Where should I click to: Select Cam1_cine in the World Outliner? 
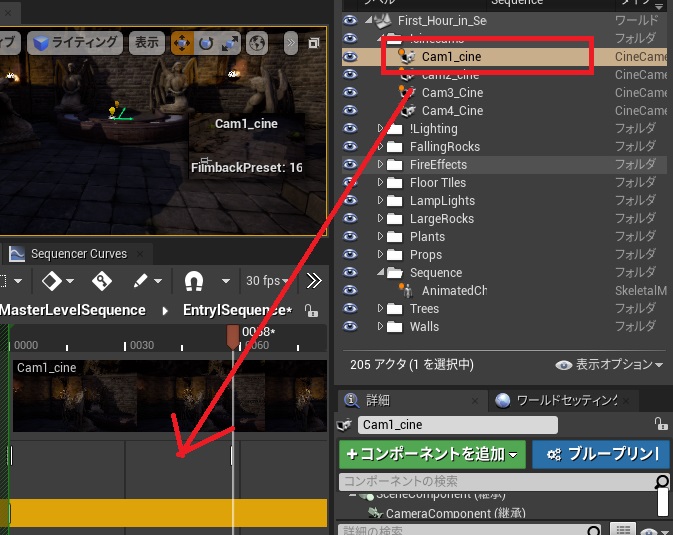point(451,57)
